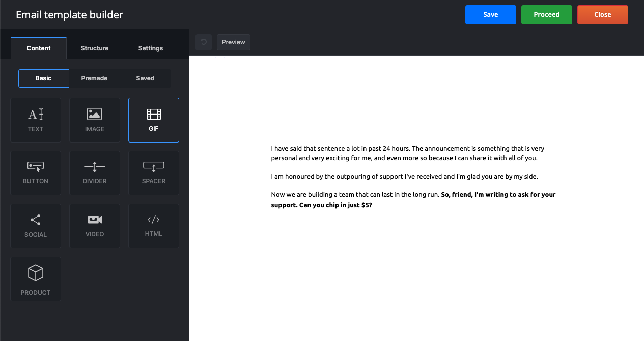Image resolution: width=644 pixels, height=341 pixels.
Task: Click the "Email template builder" title
Action: 70,15
